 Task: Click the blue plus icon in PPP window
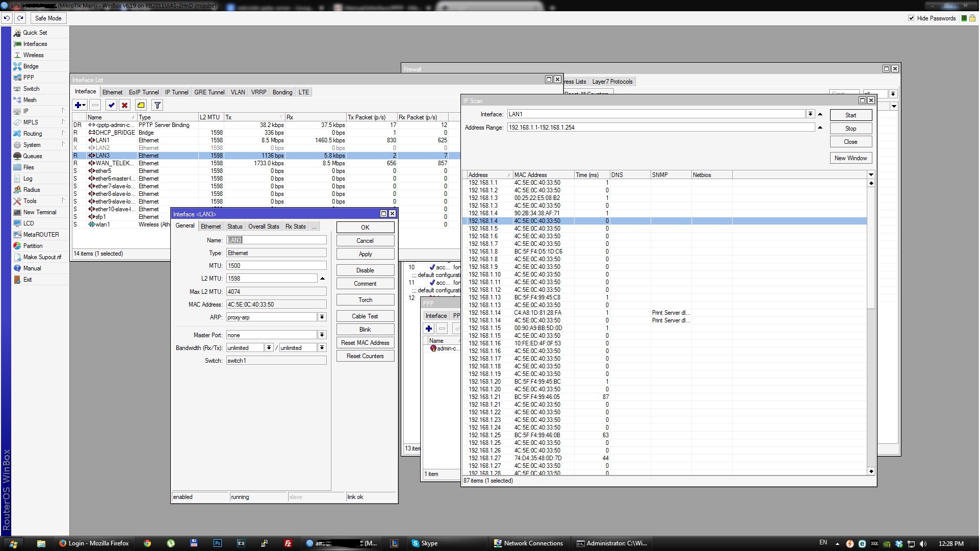(428, 329)
